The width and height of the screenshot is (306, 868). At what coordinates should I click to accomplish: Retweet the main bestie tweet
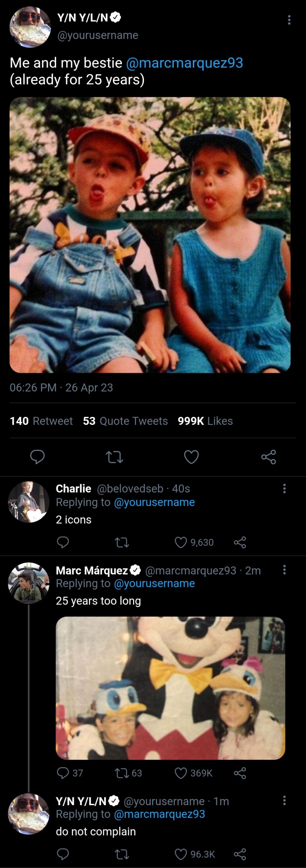tap(114, 457)
